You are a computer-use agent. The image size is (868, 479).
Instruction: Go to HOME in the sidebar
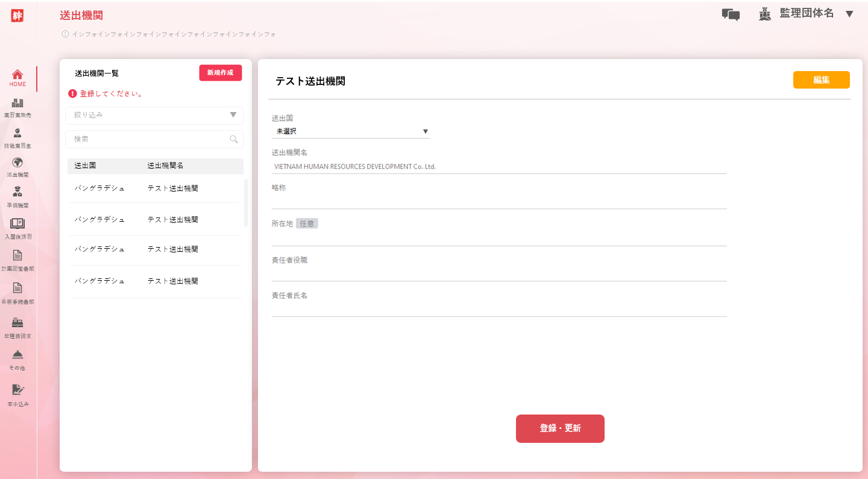17,78
